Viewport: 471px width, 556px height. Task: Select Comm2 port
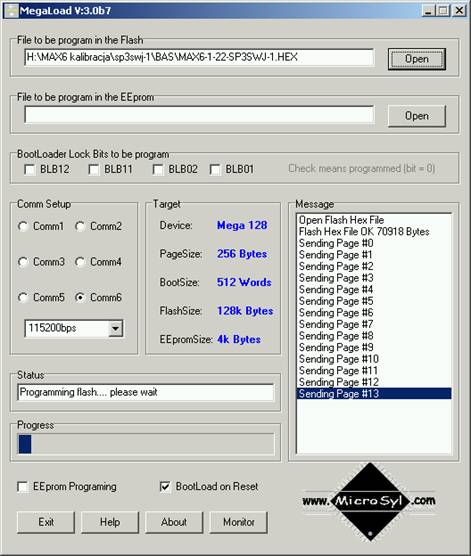click(x=80, y=226)
